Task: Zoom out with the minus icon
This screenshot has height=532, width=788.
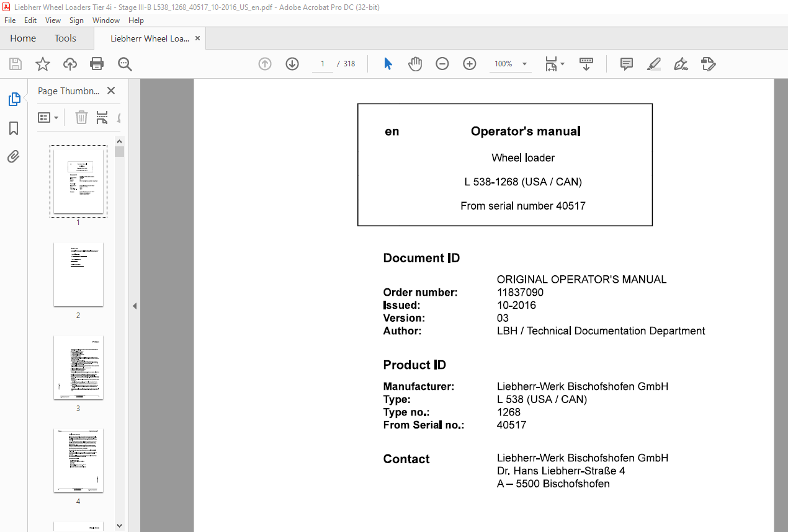Action: pos(442,64)
